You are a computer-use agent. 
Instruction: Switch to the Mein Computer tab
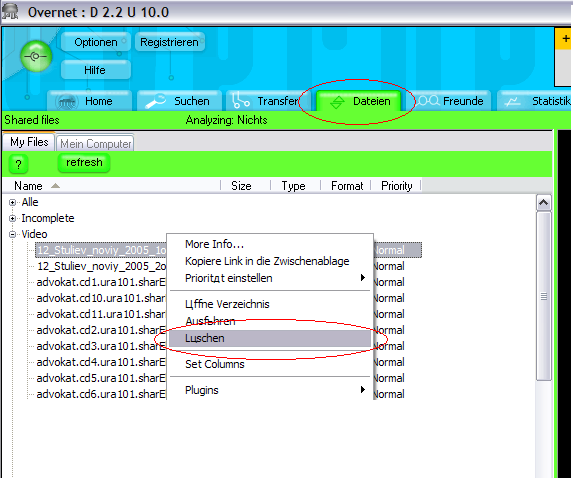95,144
